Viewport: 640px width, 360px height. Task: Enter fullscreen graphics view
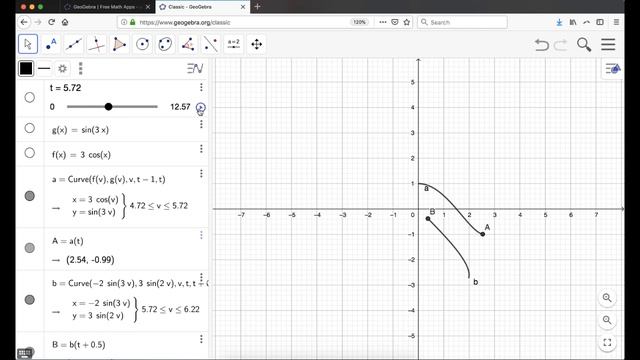tap(607, 342)
